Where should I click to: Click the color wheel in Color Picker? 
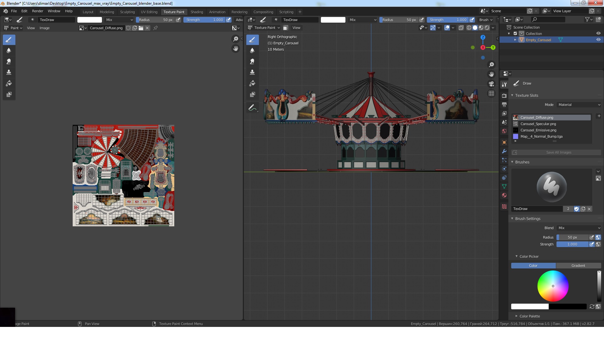[553, 286]
